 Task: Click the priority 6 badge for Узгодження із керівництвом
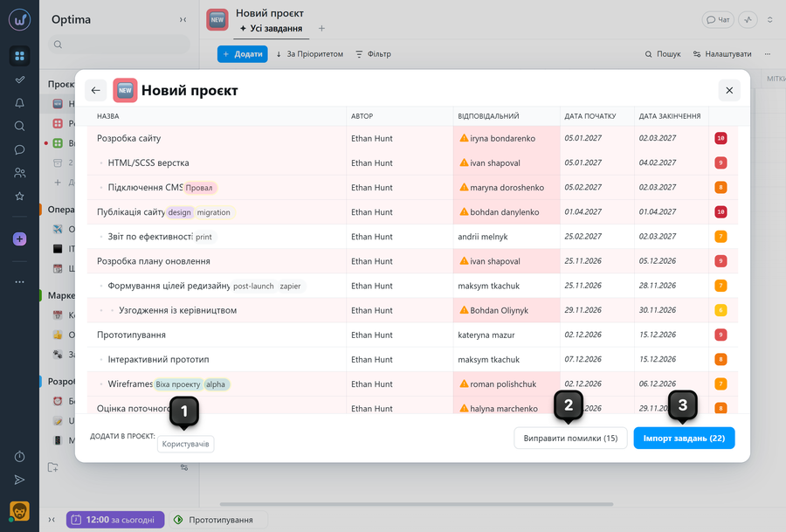point(720,310)
